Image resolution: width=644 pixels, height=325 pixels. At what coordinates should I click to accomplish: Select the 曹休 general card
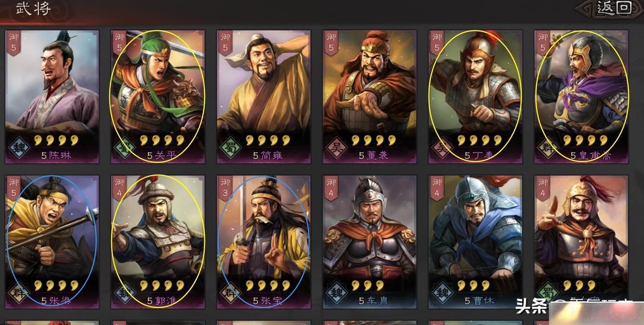[475, 242]
